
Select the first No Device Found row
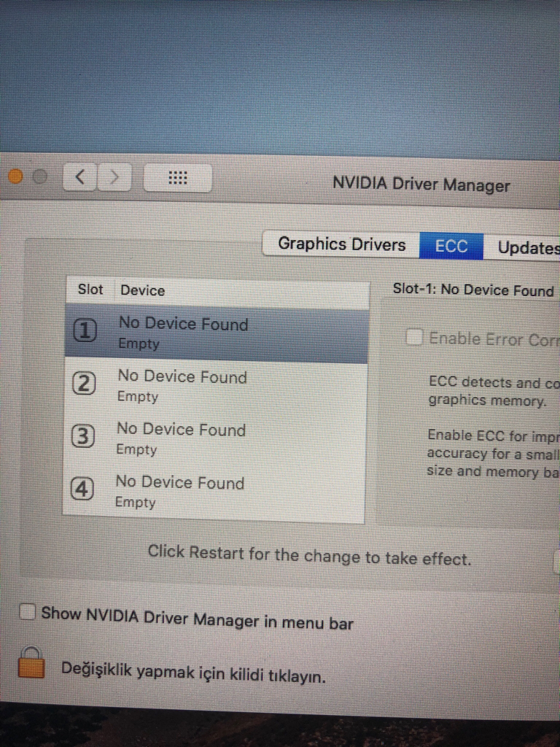[217, 333]
